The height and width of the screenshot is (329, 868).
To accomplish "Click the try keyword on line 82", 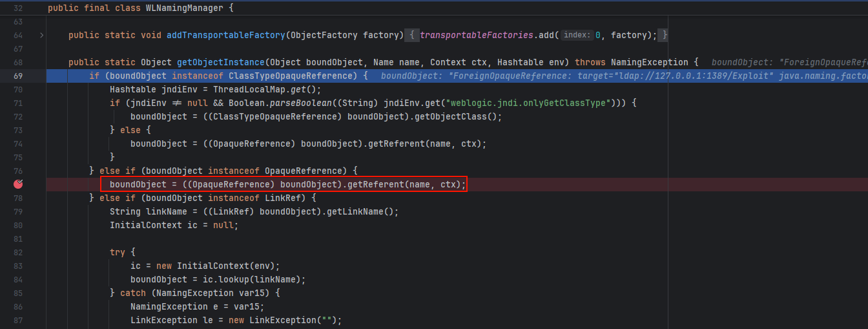I will pos(118,252).
